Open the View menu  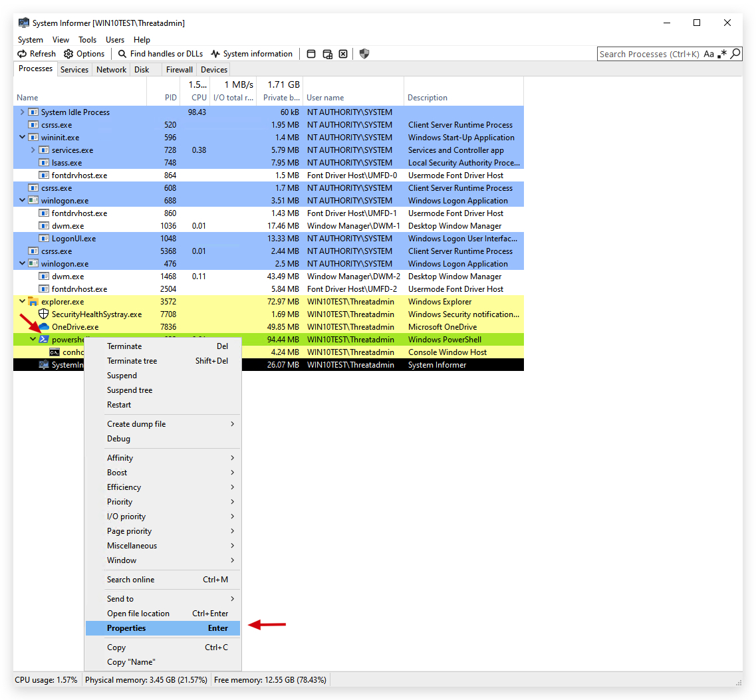[x=61, y=39]
